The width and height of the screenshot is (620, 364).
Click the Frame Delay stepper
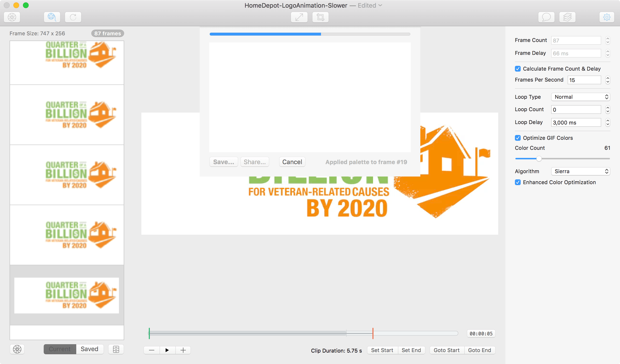point(608,53)
